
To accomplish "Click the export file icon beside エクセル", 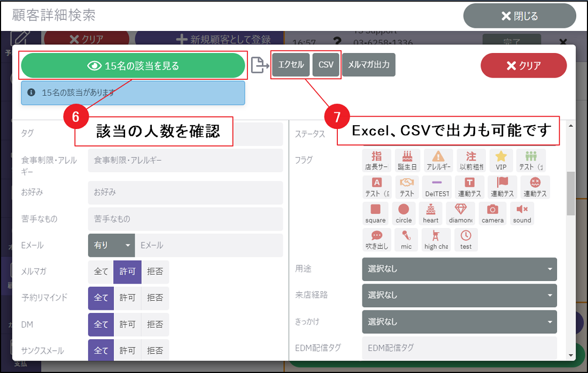I will coord(260,65).
